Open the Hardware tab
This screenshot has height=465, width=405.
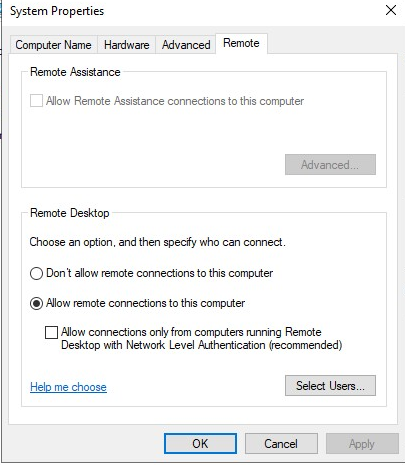point(126,45)
